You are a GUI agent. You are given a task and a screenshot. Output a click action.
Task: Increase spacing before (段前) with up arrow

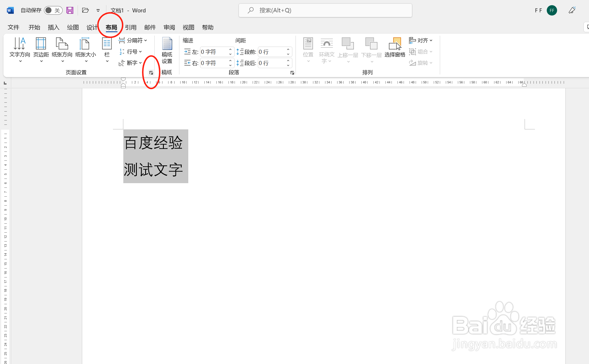point(288,49)
